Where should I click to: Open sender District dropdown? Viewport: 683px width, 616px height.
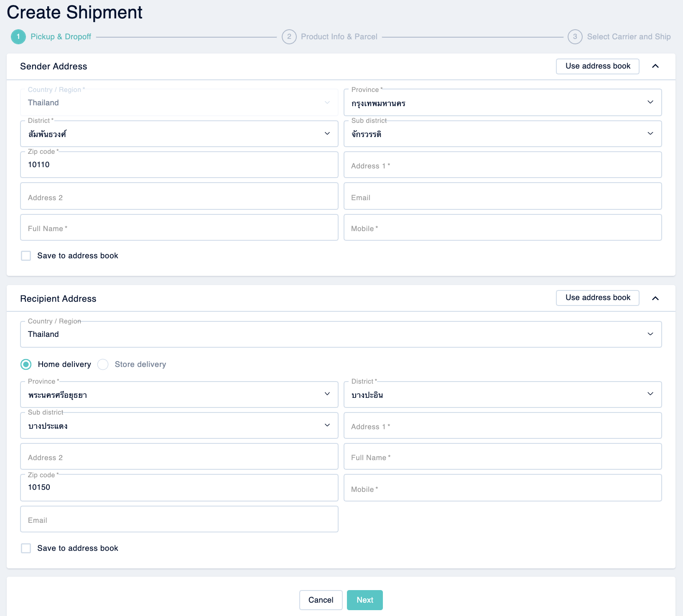179,134
